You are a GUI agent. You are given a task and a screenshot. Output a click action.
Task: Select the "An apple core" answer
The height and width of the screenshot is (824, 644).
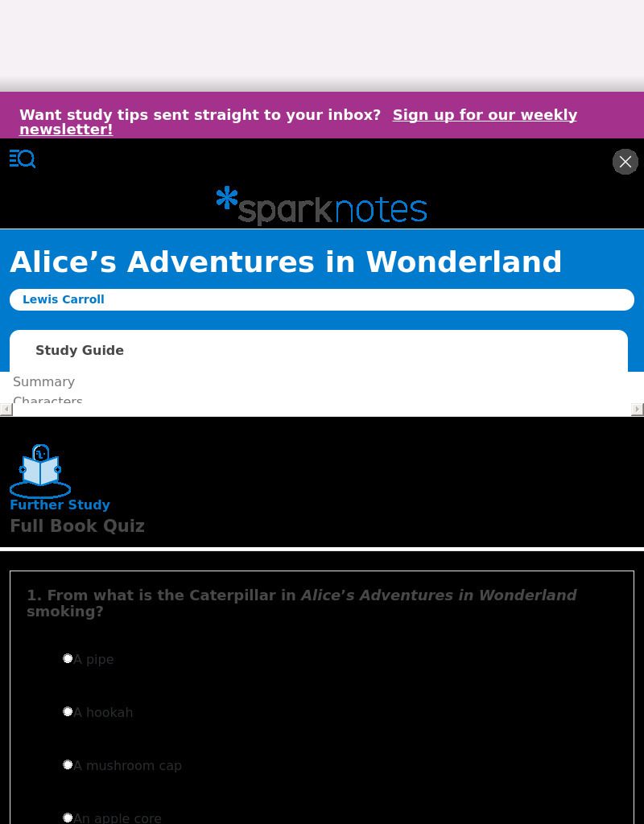[68, 818]
